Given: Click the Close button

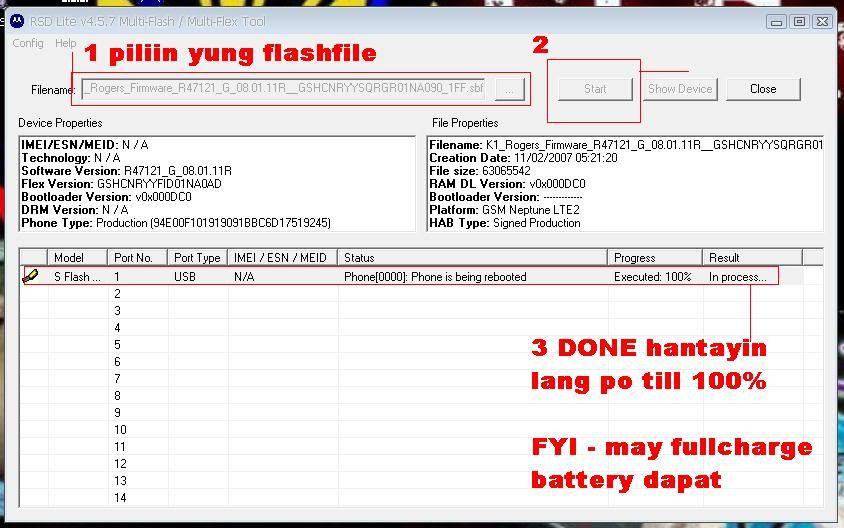Looking at the screenshot, I should (x=763, y=89).
